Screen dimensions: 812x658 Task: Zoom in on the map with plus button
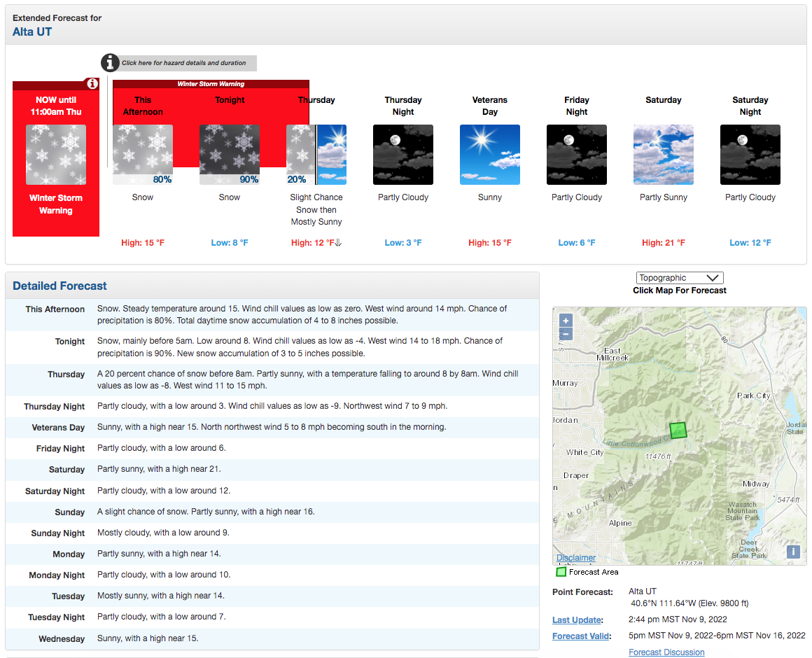click(566, 321)
